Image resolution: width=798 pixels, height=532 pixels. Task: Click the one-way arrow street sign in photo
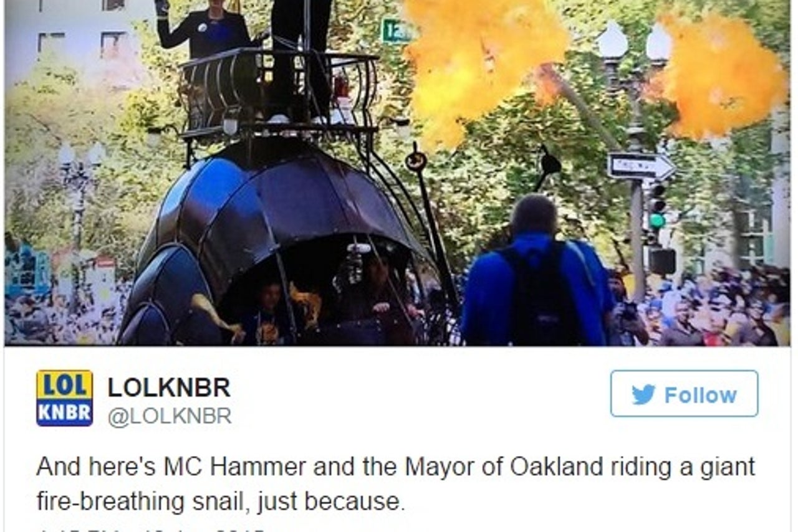pos(642,166)
